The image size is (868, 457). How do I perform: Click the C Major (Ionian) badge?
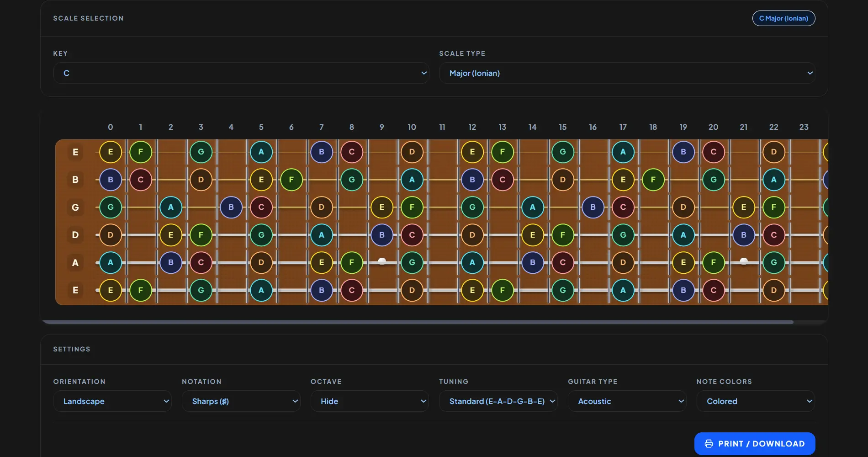point(784,18)
